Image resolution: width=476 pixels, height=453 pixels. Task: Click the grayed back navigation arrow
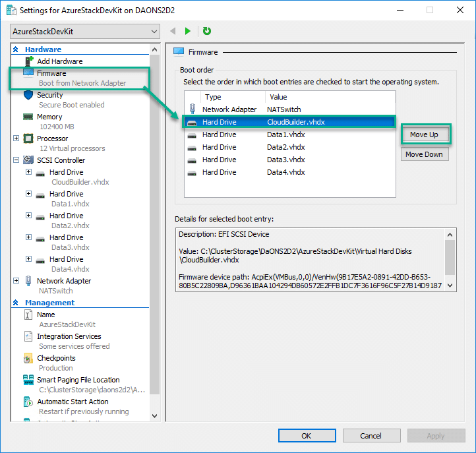pyautogui.click(x=173, y=31)
